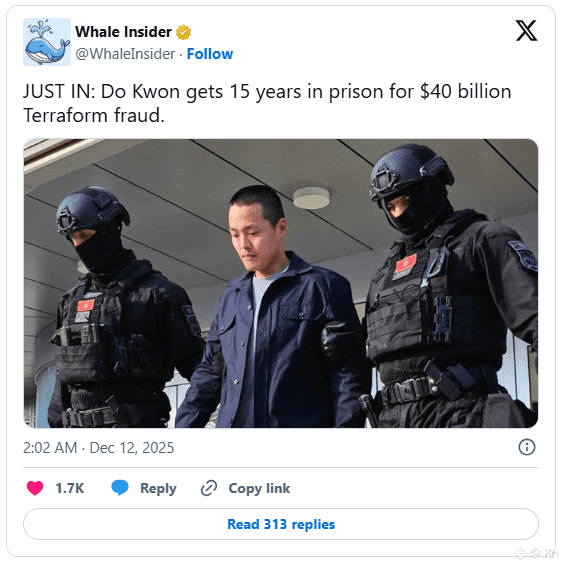Image resolution: width=566 pixels, height=569 pixels.
Task: Click the Whale Insider whale avatar
Action: 47,42
